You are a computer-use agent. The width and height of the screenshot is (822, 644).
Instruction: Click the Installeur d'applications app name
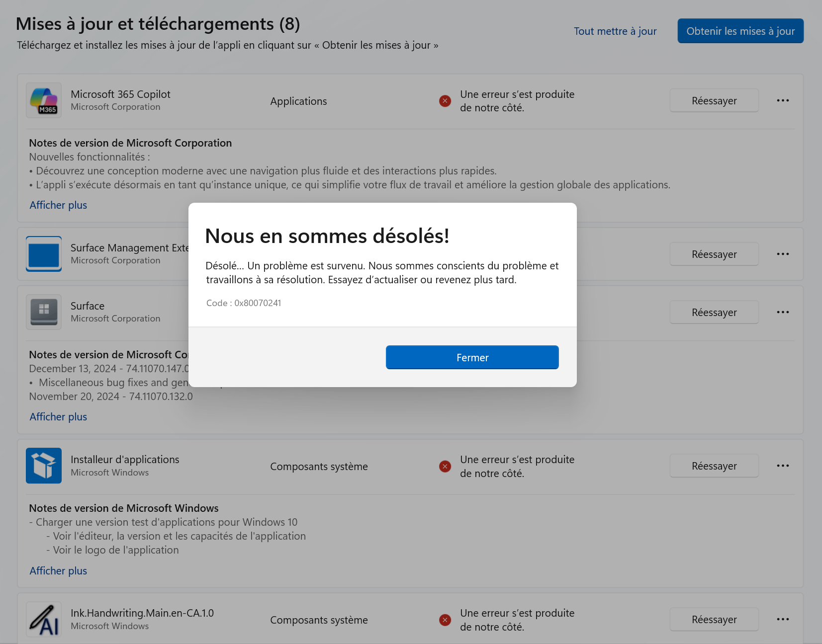pyautogui.click(x=125, y=460)
